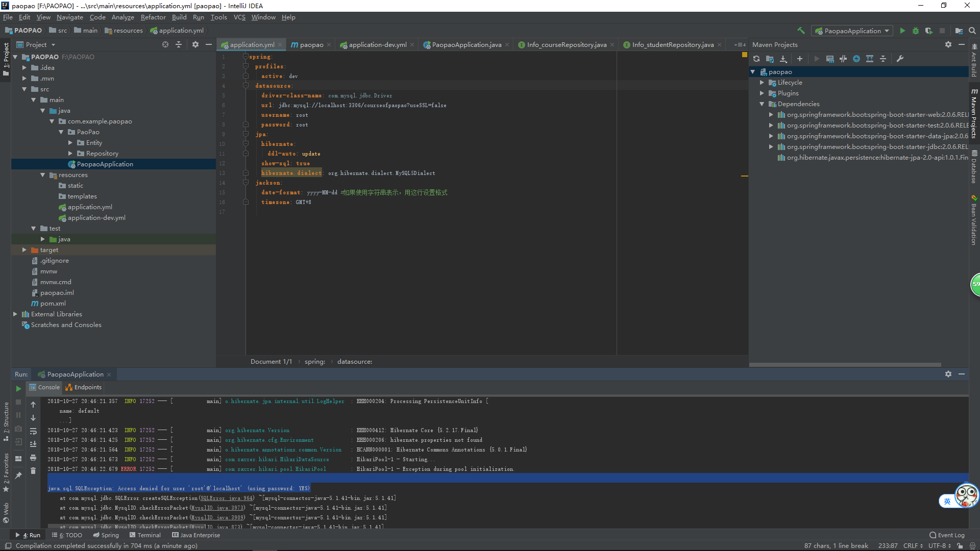
Task: Click the print console icon
Action: (x=33, y=457)
